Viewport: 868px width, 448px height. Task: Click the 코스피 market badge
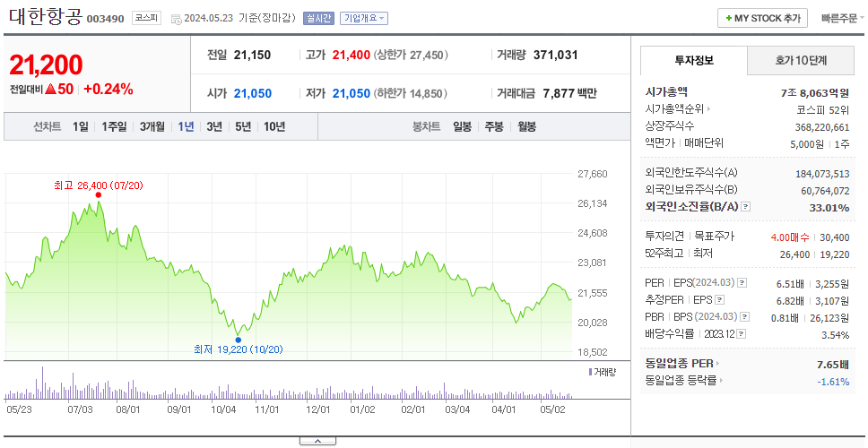(146, 18)
